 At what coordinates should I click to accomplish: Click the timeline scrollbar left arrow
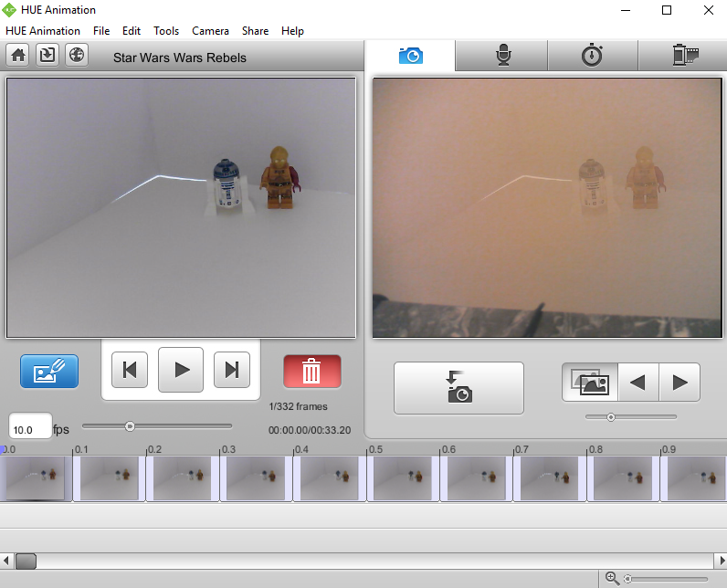point(6,561)
